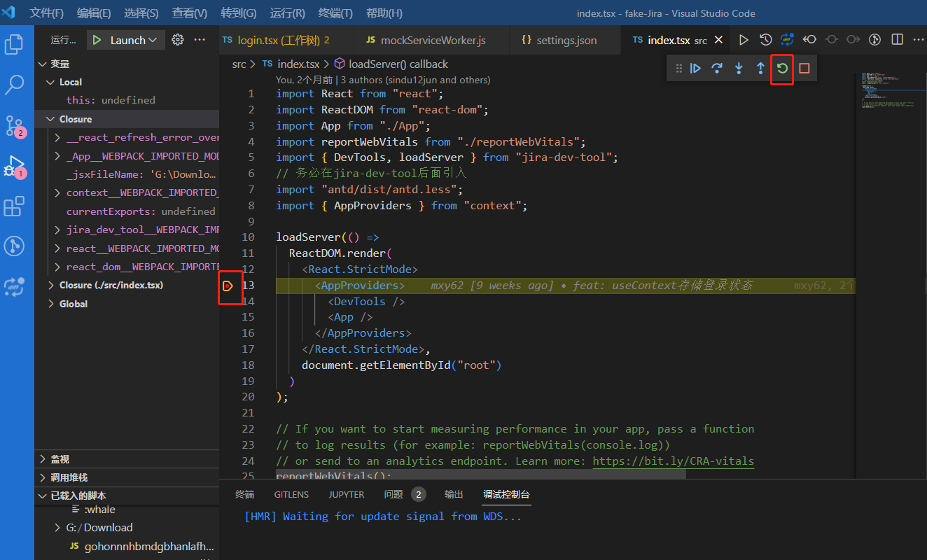Open the Launch configuration dropdown

click(x=133, y=40)
